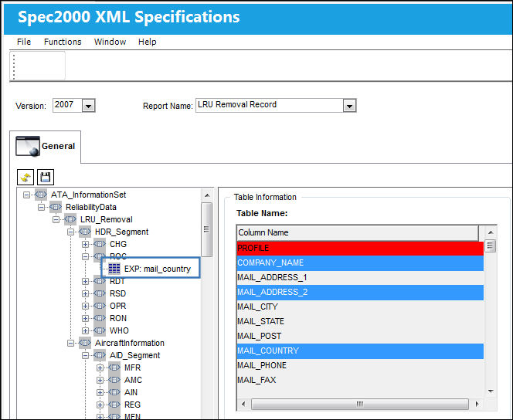Image resolution: width=513 pixels, height=420 pixels.
Task: Expand the CHG node
Action: point(86,245)
